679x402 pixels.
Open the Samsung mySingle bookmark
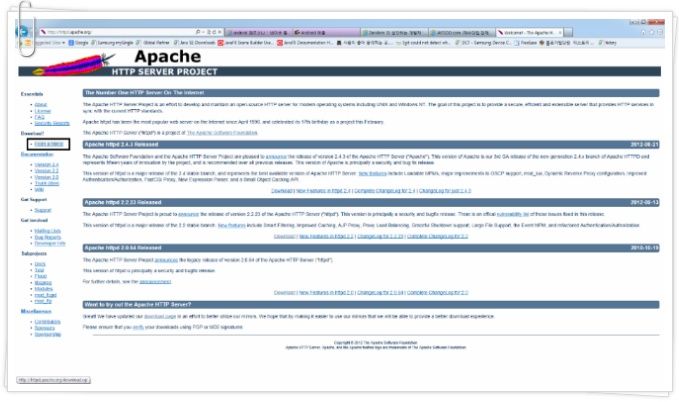click(112, 43)
